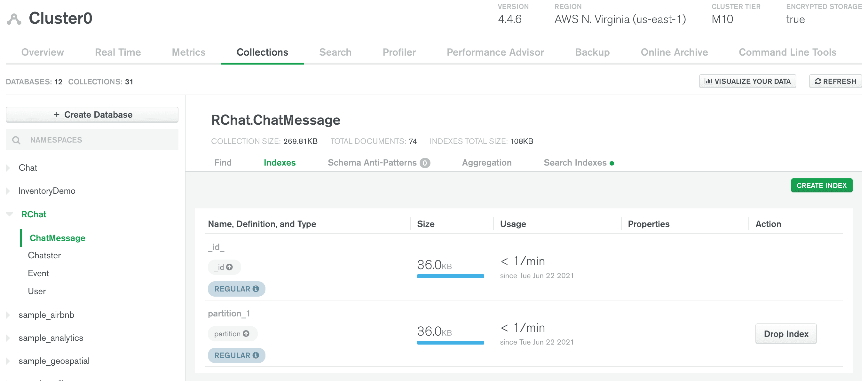Select the ChatMessage collection
The image size is (868, 381).
57,237
